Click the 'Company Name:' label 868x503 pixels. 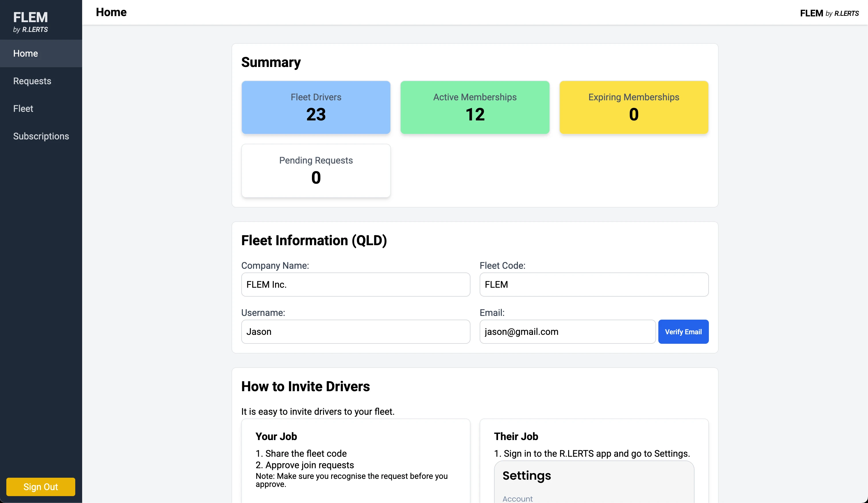point(275,266)
